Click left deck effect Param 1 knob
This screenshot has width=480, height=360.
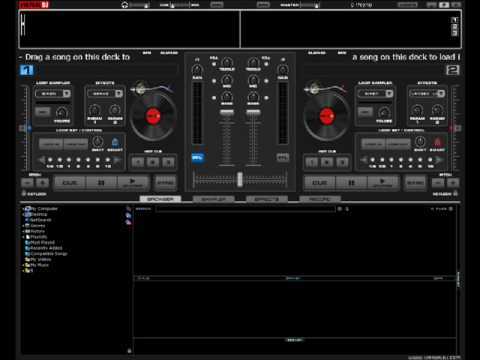[x=94, y=110]
